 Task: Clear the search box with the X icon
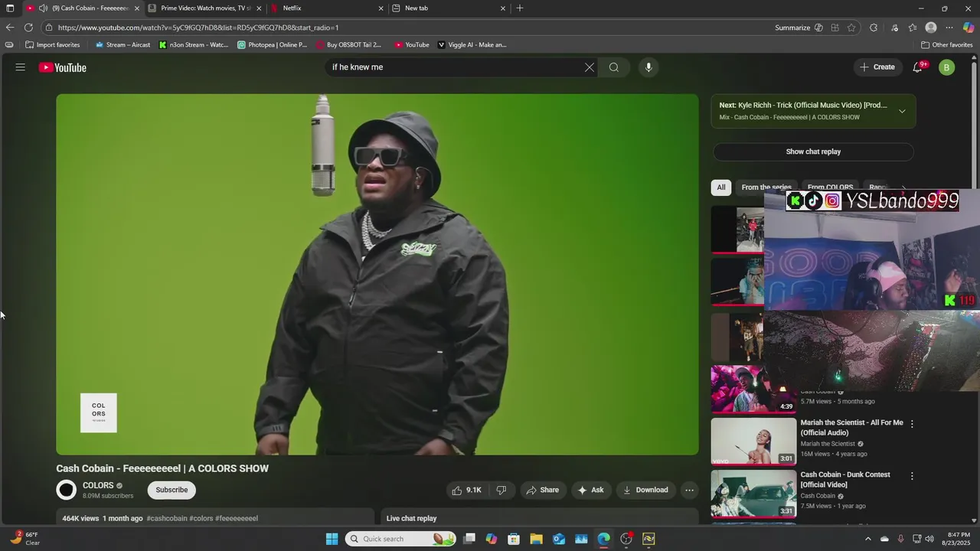pos(590,67)
